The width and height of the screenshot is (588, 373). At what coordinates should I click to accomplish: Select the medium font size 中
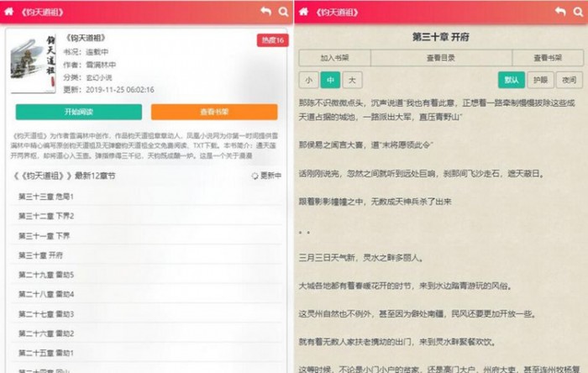[x=330, y=80]
